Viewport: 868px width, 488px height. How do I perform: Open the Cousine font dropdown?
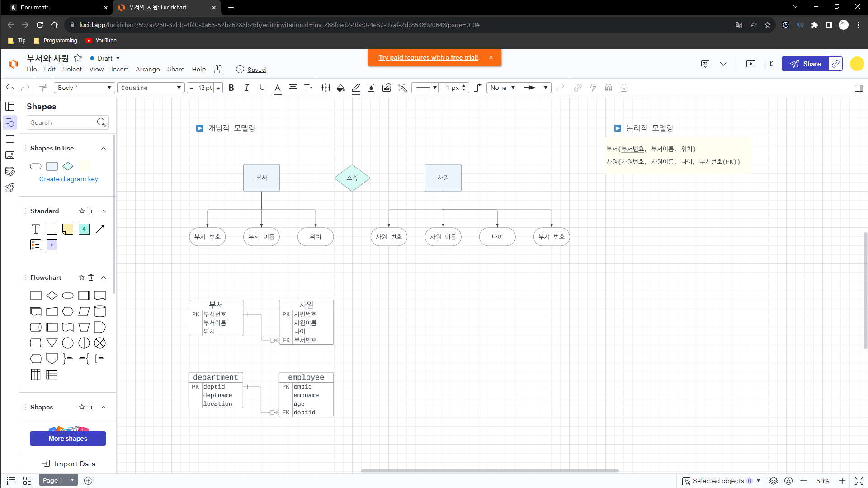[151, 88]
